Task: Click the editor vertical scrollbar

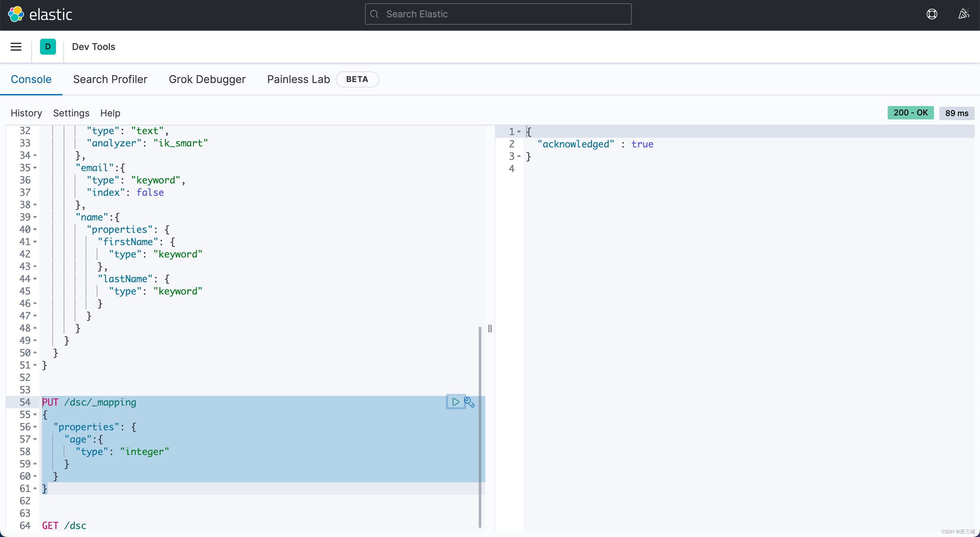Action: coord(480,426)
